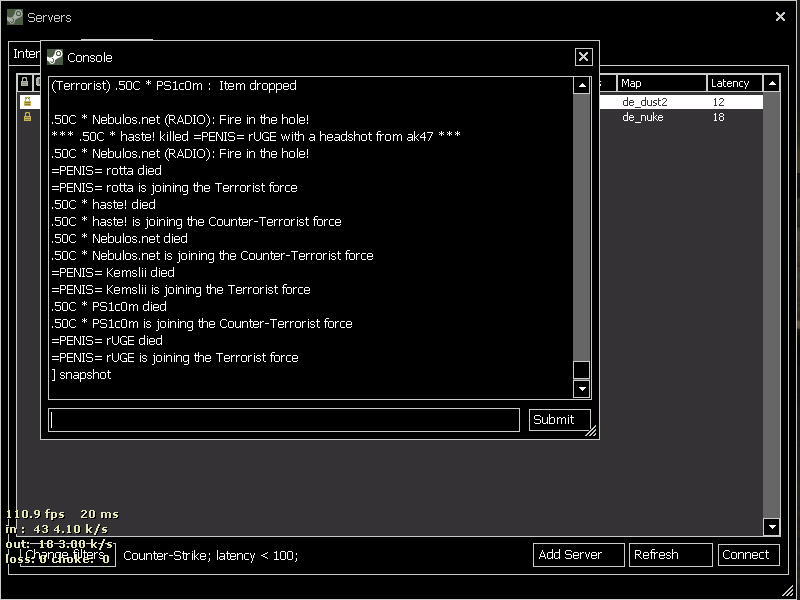Click '.50C * haste! died' console line
Screen dimensions: 800x600
pos(104,205)
